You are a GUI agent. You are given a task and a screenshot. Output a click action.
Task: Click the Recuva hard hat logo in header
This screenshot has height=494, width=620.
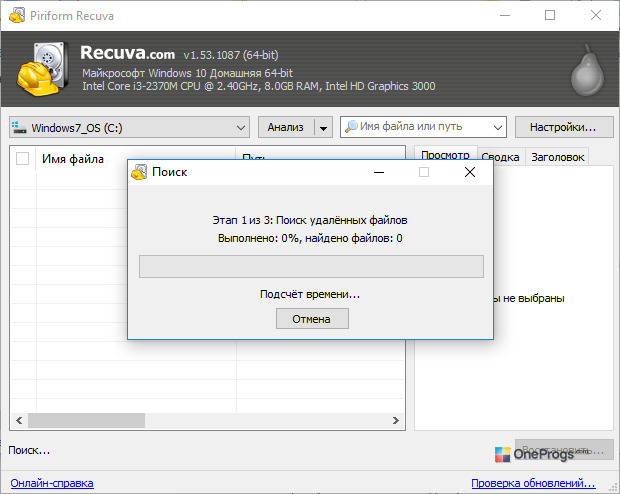pos(41,68)
